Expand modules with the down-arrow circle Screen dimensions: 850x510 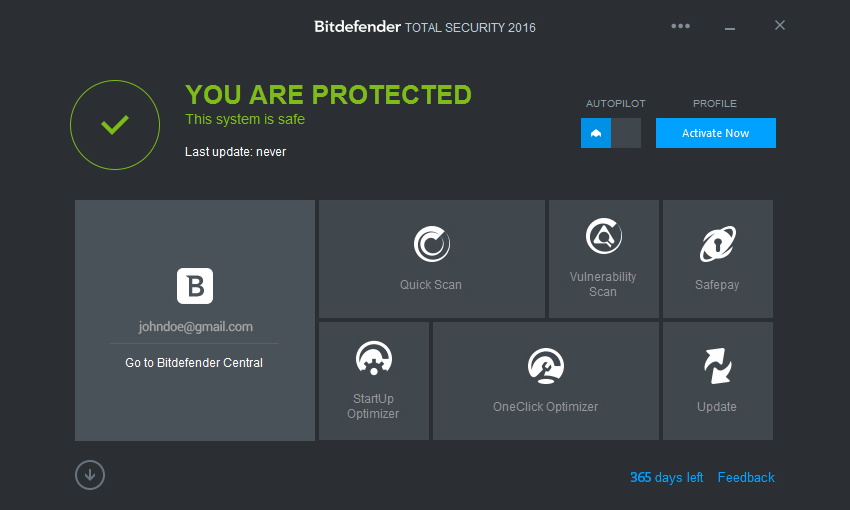click(x=90, y=475)
